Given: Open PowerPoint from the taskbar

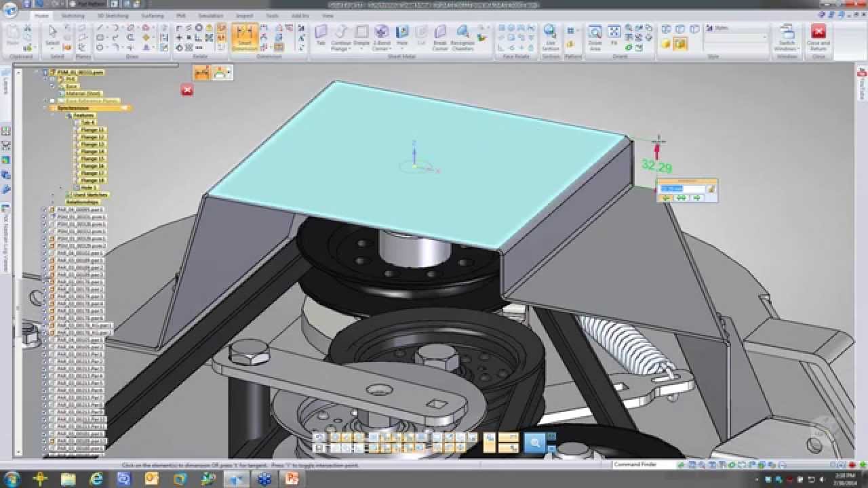Looking at the screenshot, I should (292, 479).
